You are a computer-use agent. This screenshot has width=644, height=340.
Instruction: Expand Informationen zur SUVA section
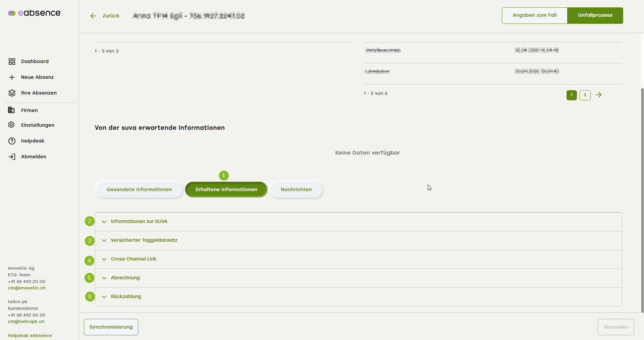[x=139, y=221]
